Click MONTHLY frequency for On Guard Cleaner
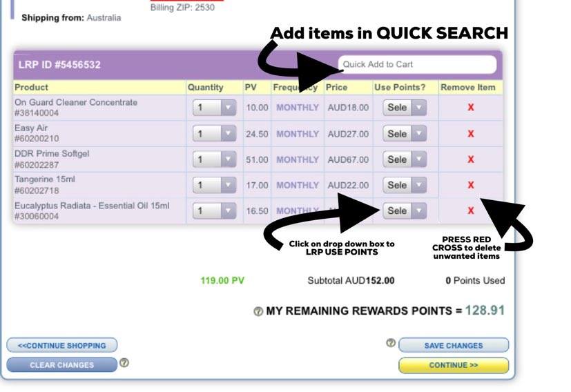The width and height of the screenshot is (571, 392). click(x=298, y=108)
